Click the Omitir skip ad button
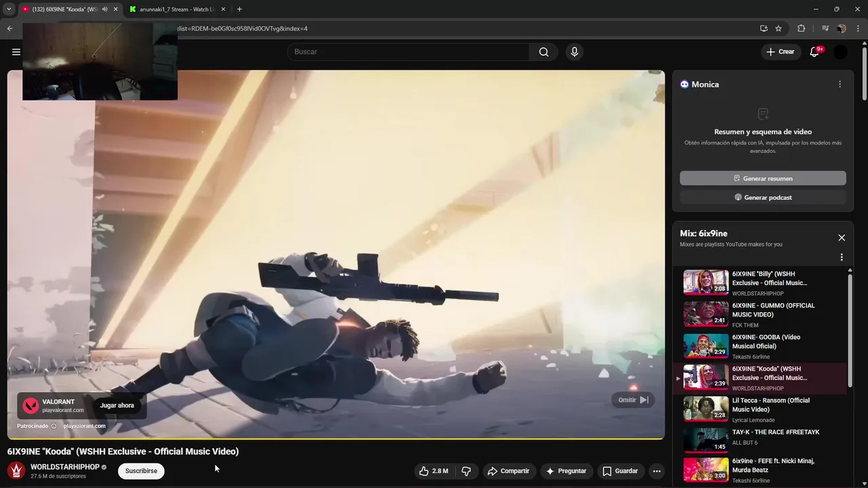 [633, 400]
